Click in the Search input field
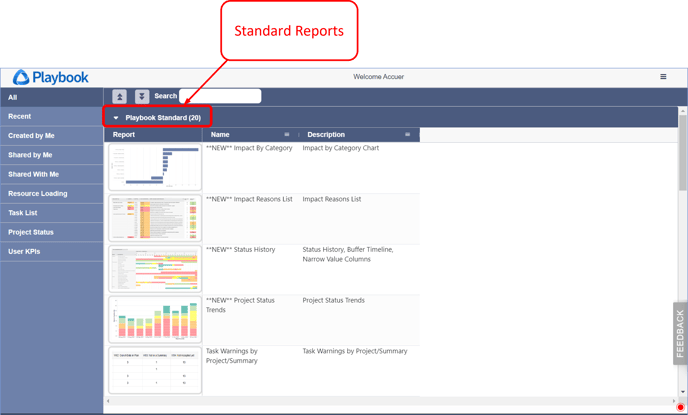Screen dimensions: 688x415 (220, 96)
